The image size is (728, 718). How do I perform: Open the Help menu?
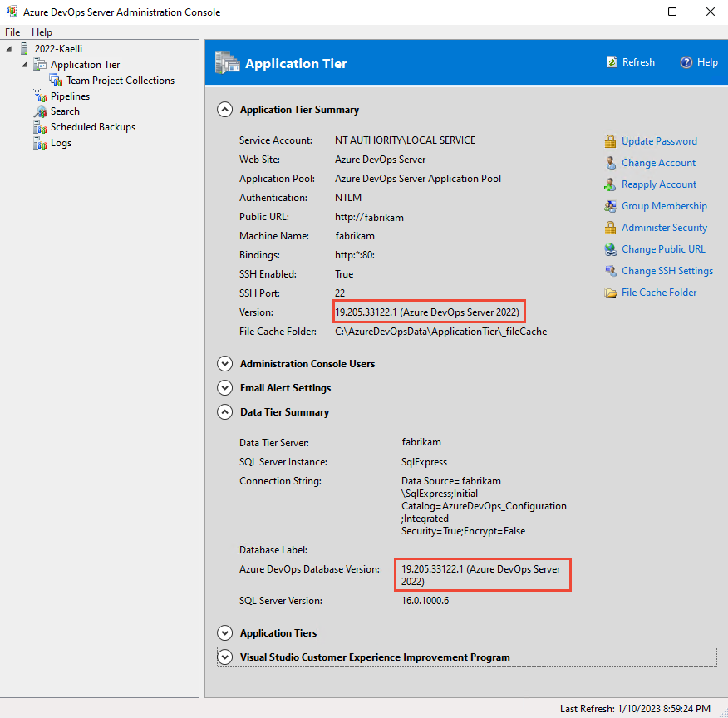click(42, 32)
